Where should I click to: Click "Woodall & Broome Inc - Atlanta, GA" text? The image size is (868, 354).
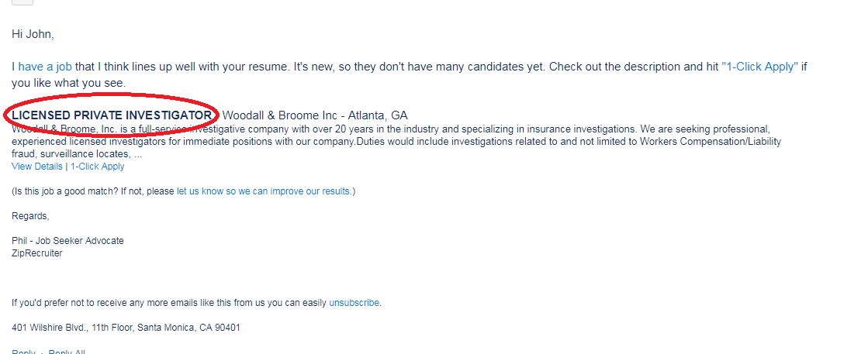coord(315,115)
